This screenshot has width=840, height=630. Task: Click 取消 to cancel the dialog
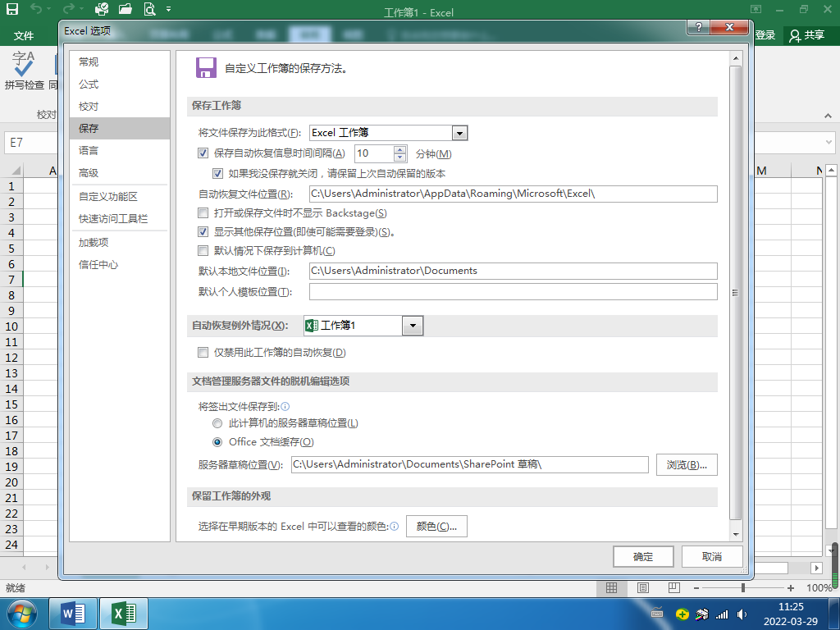coord(712,557)
